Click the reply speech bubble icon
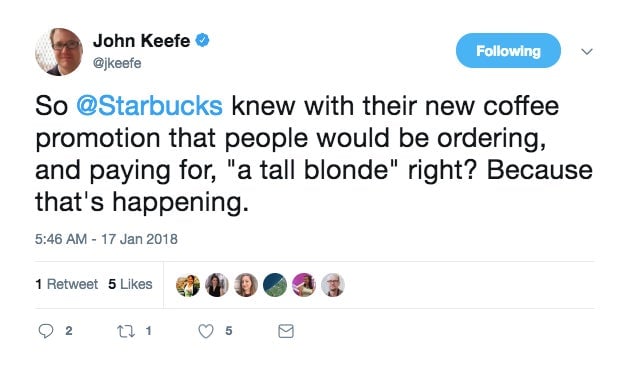629x367 pixels. 46,331
